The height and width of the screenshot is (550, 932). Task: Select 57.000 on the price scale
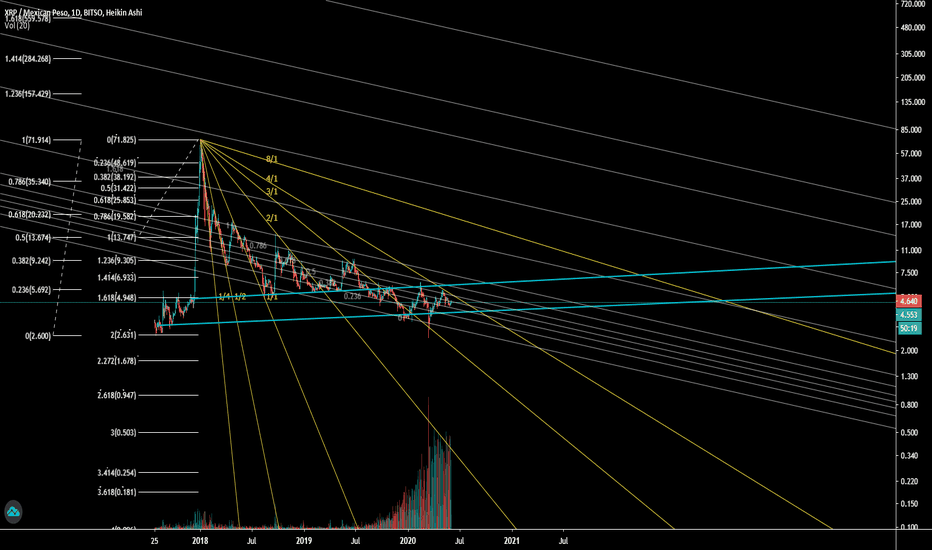pos(913,154)
